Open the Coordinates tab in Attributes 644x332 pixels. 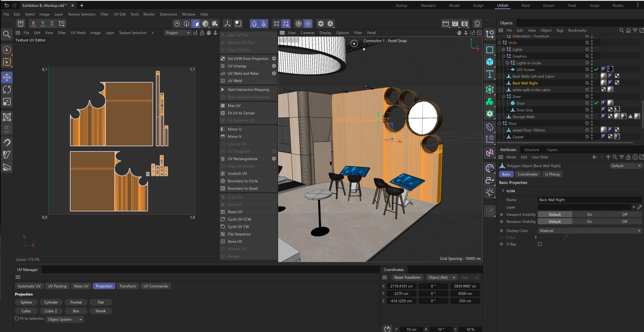528,174
